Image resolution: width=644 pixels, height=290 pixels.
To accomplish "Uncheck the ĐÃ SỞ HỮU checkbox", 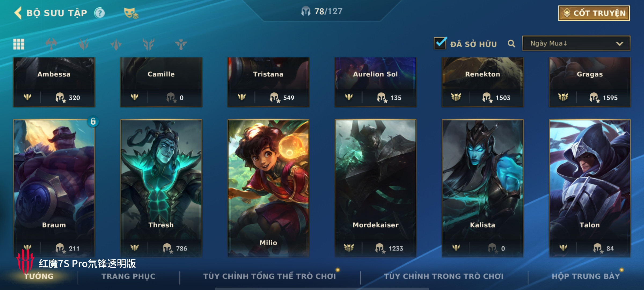I will pyautogui.click(x=440, y=43).
